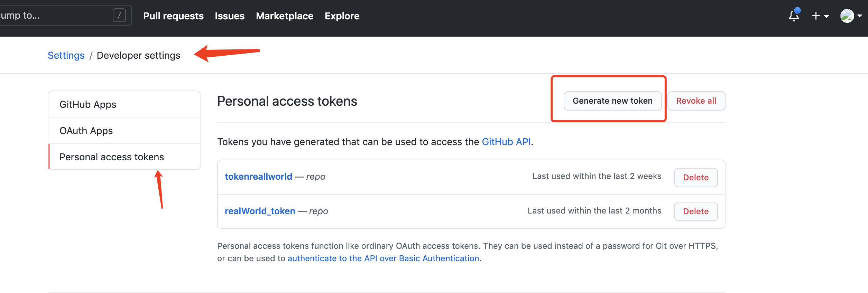This screenshot has height=293, width=868.
Task: Follow the Settings breadcrumb link
Action: pyautogui.click(x=66, y=55)
